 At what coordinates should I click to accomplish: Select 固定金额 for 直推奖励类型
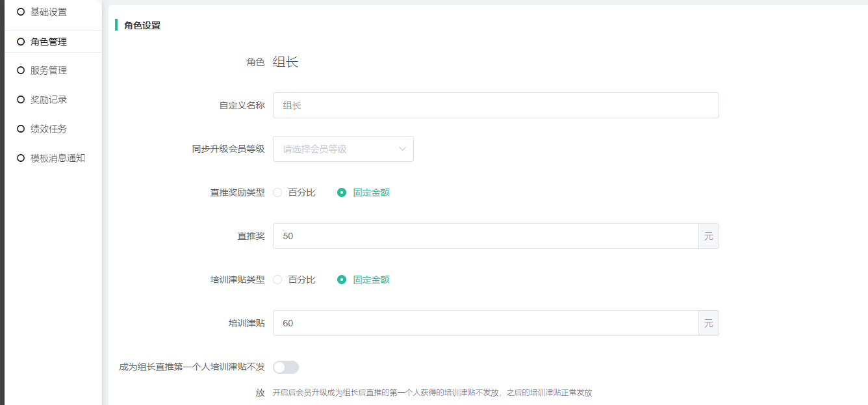342,192
